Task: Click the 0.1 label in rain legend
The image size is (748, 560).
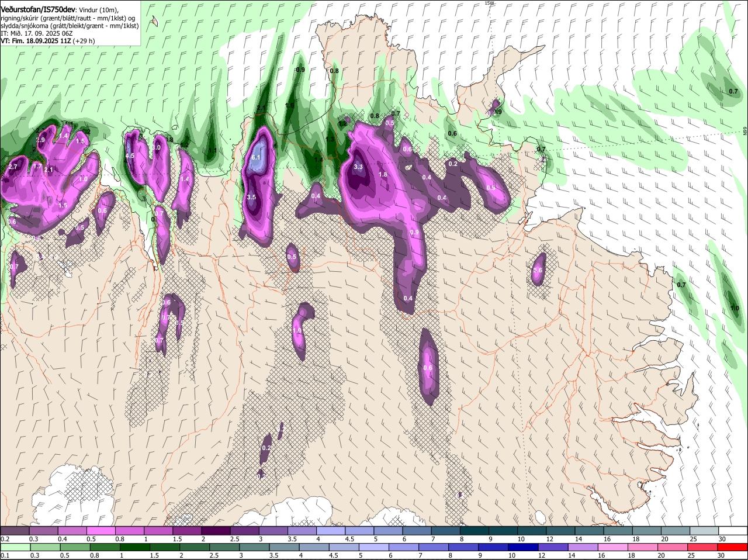Action: [5, 555]
